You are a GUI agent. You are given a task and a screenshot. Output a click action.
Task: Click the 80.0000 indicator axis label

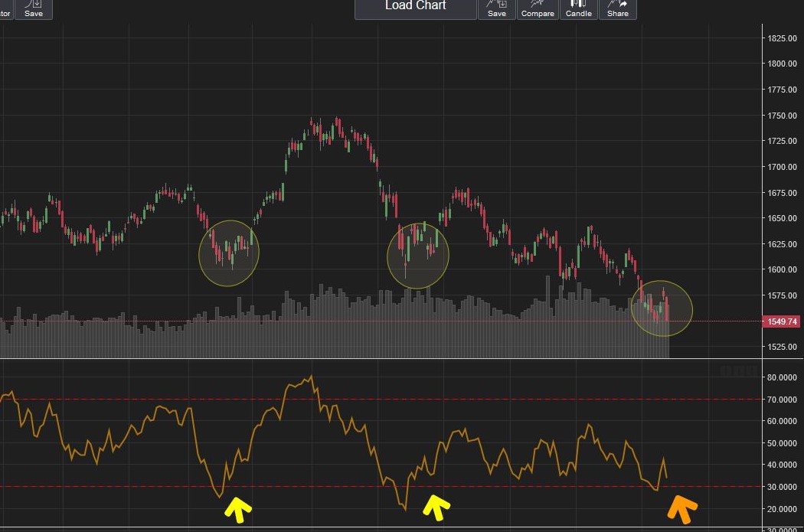782,377
